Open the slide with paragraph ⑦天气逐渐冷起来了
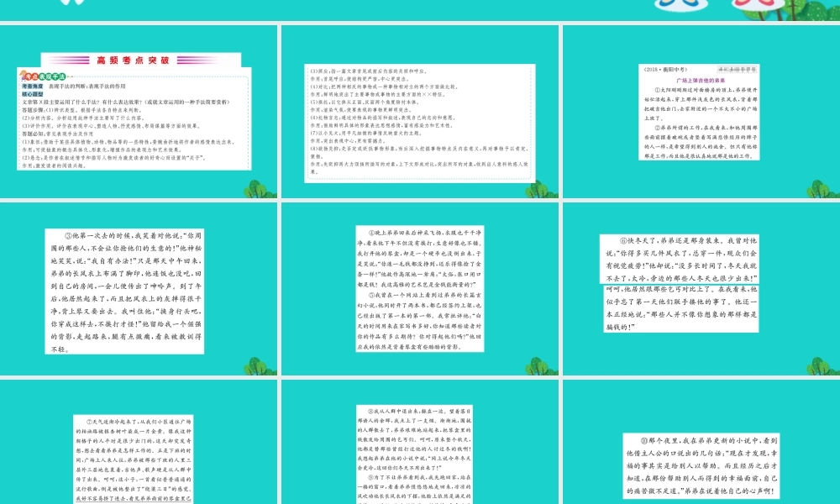 139,442
